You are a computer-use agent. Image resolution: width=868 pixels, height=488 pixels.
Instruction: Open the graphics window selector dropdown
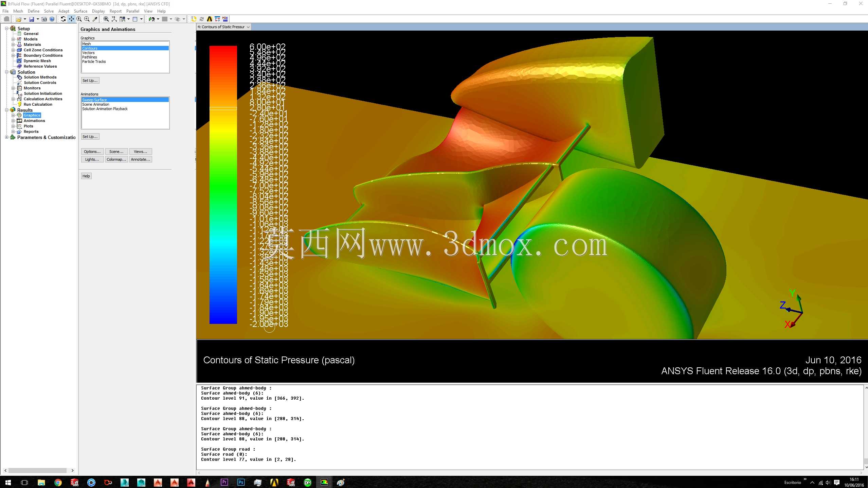[x=248, y=27]
